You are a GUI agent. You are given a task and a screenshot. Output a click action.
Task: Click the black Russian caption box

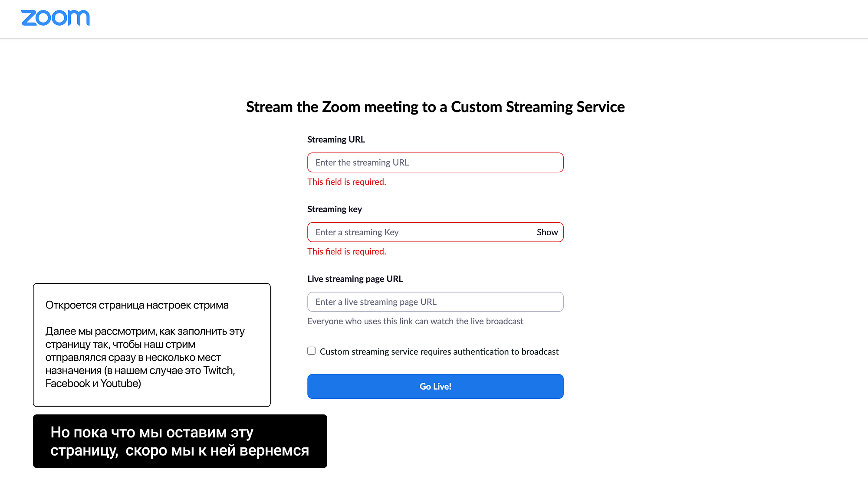coord(180,441)
